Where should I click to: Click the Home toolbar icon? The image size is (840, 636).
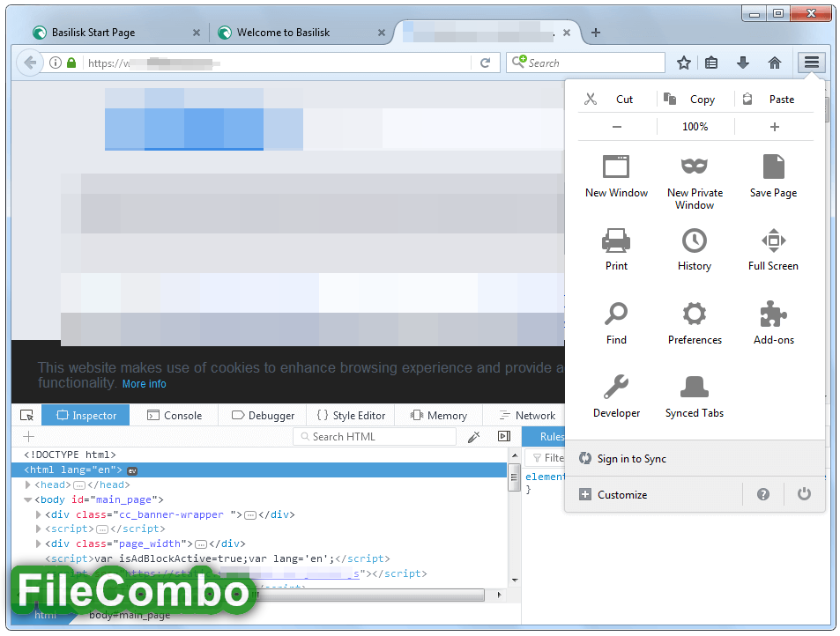pyautogui.click(x=774, y=63)
